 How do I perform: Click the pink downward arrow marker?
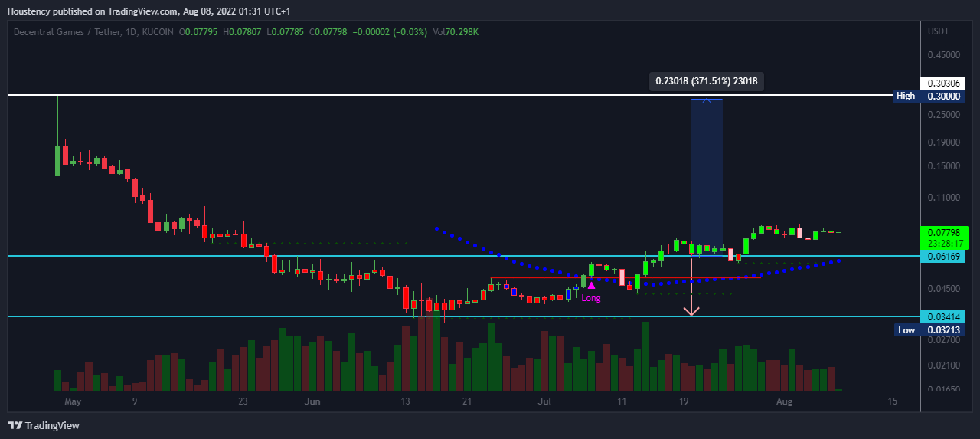(x=691, y=287)
